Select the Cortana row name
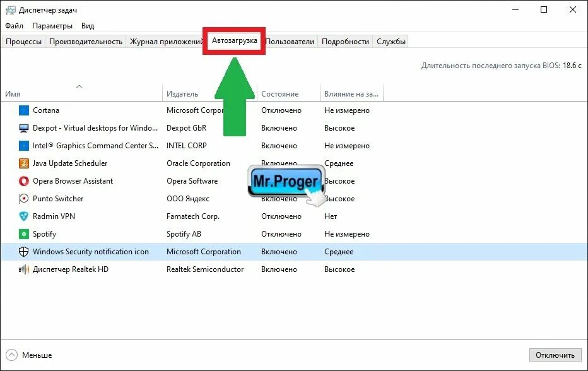This screenshot has height=371, width=588. 46,110
